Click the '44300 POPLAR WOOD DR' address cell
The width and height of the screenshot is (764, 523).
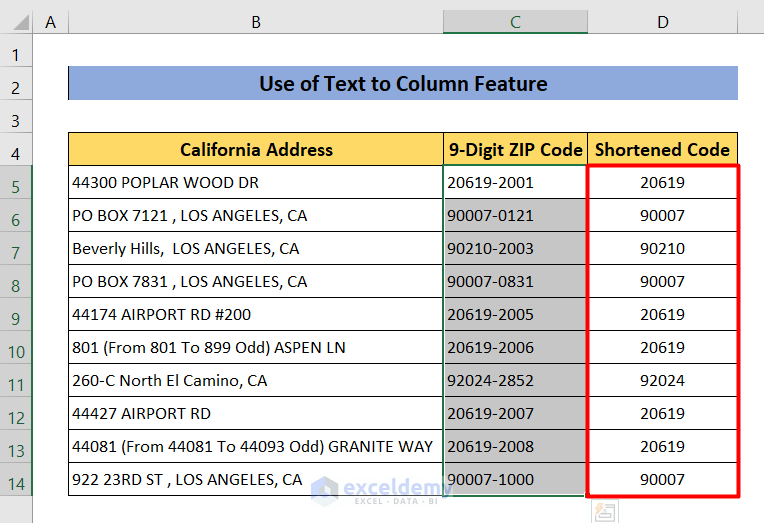pyautogui.click(x=256, y=183)
